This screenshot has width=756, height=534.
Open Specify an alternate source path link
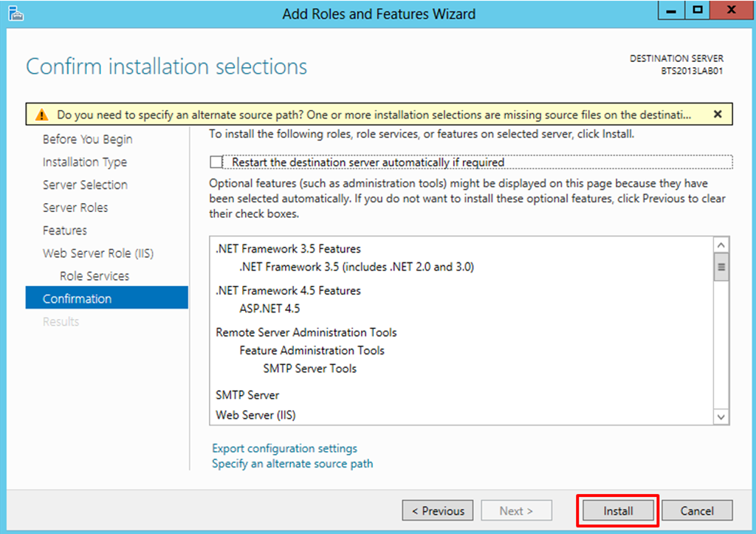click(x=292, y=464)
